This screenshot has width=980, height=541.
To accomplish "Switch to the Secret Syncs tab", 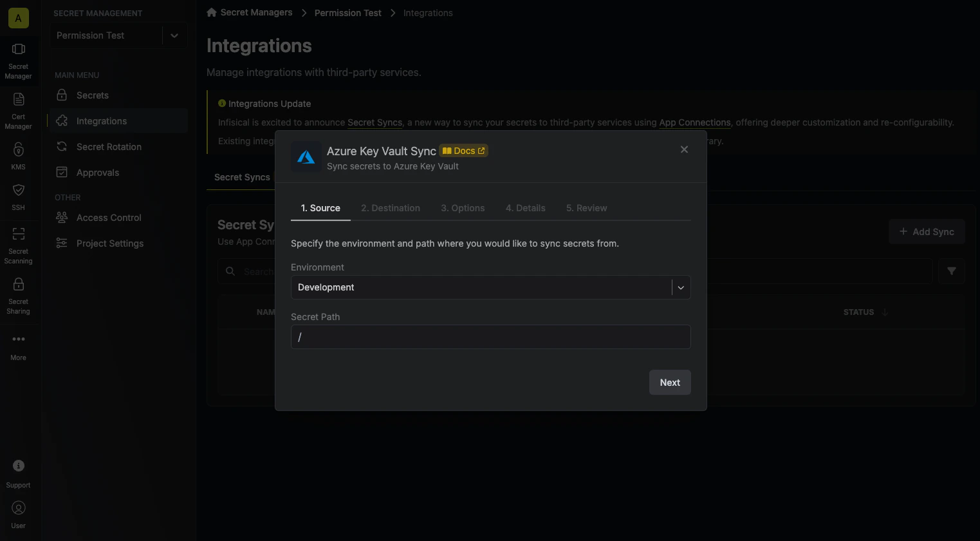I will coord(242,177).
